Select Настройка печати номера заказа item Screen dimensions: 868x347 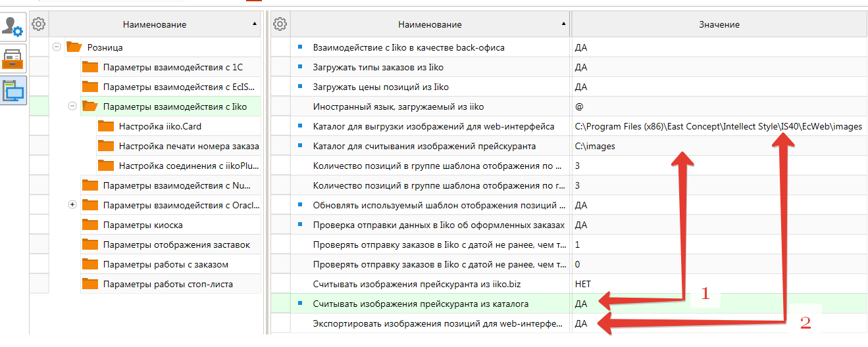coord(189,146)
